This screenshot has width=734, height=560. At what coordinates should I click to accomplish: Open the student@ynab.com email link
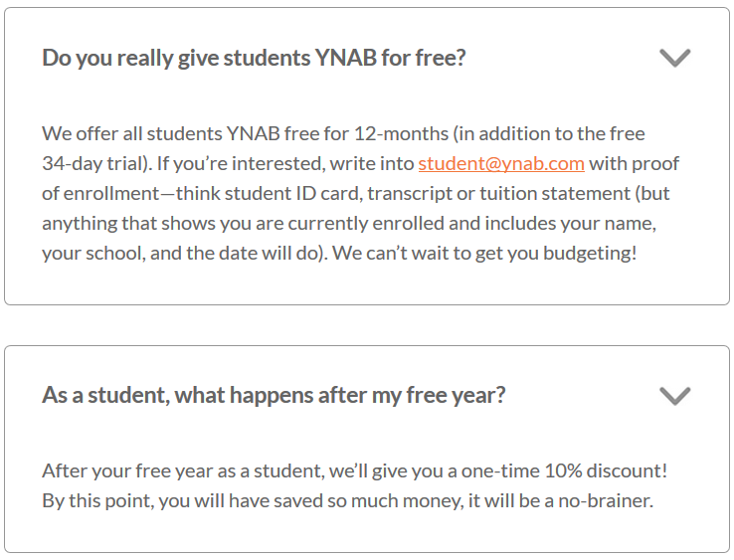coord(501,163)
